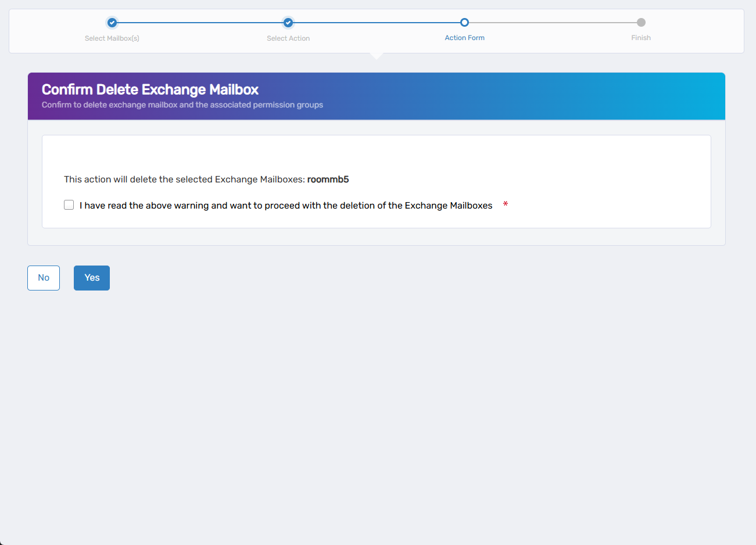Click the bold mailbox name roommb5
This screenshot has height=545, width=756.
point(328,180)
